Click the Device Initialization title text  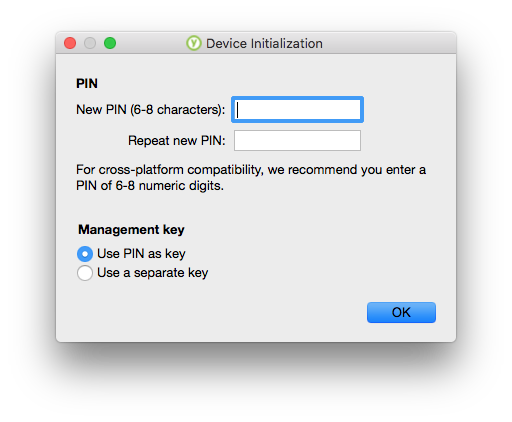(x=264, y=44)
